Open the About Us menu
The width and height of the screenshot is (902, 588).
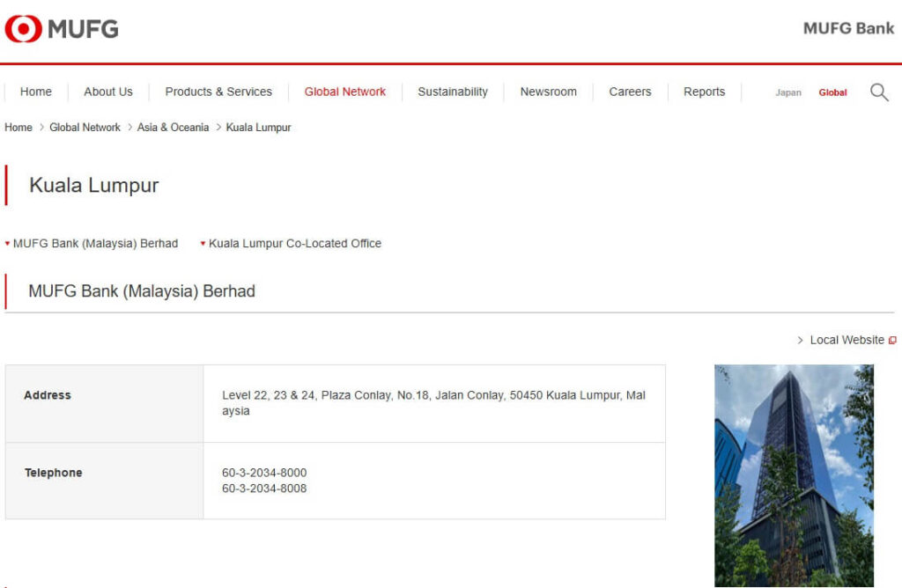[108, 92]
